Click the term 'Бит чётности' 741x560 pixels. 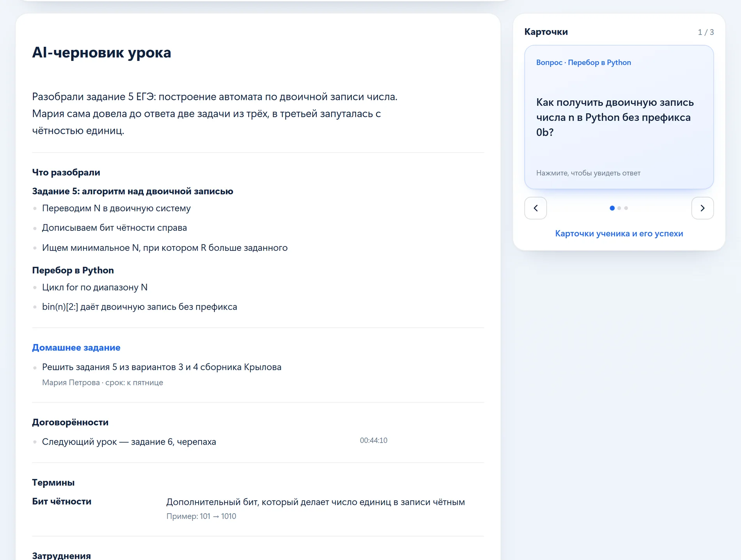click(x=62, y=502)
